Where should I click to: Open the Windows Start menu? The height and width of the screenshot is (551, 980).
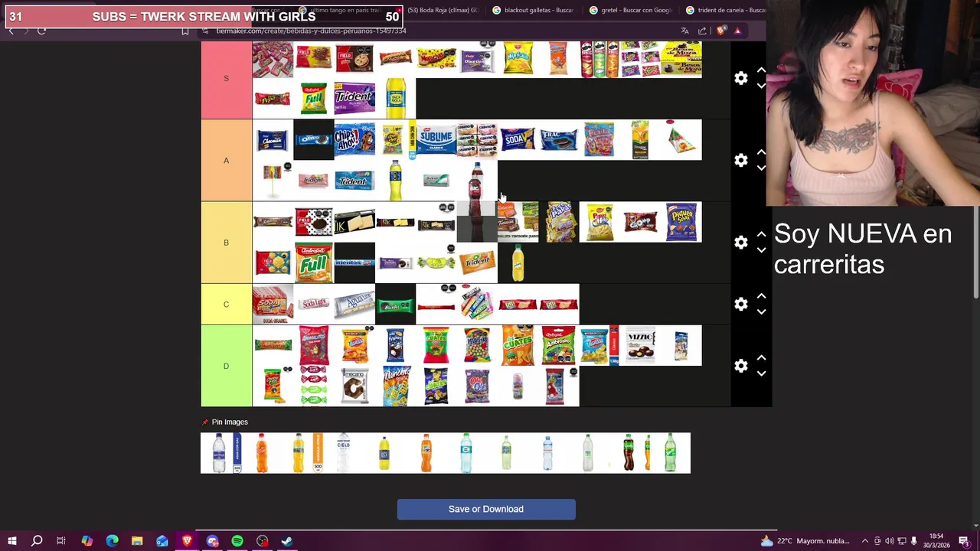(11, 541)
